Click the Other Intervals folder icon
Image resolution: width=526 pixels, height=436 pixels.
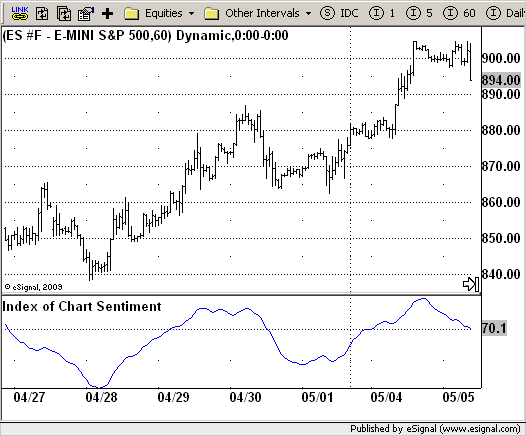(x=212, y=14)
